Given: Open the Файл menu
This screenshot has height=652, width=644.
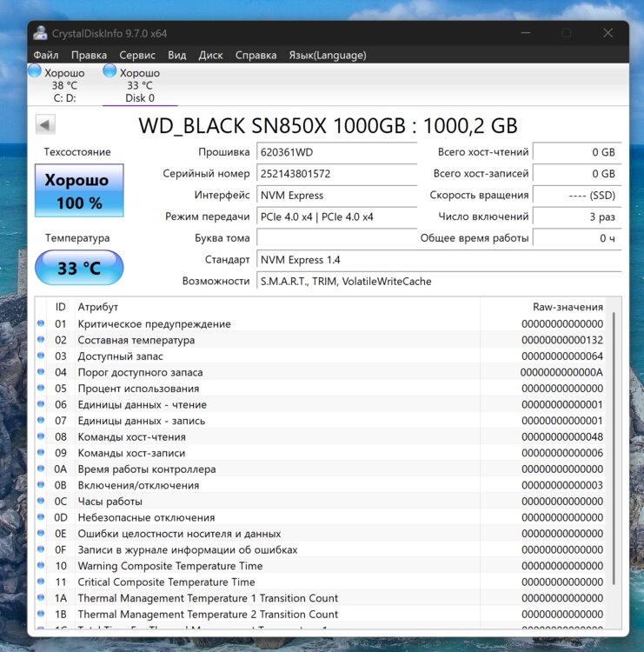Looking at the screenshot, I should [x=46, y=55].
